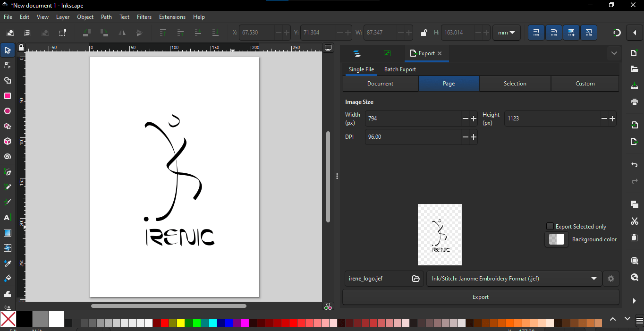Open the mm units dropdown
This screenshot has width=644, height=331.
pyautogui.click(x=507, y=33)
